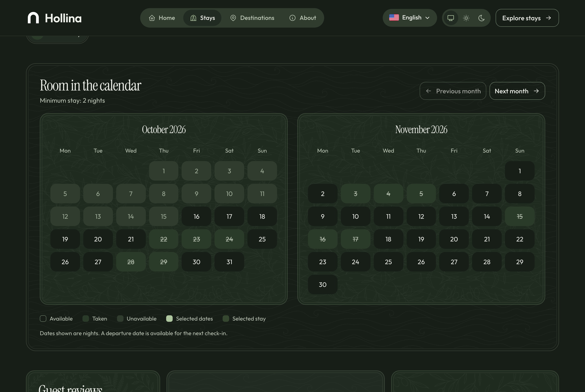The image size is (585, 392).
Task: Select November 22 in the calendar
Action: coord(520,239)
